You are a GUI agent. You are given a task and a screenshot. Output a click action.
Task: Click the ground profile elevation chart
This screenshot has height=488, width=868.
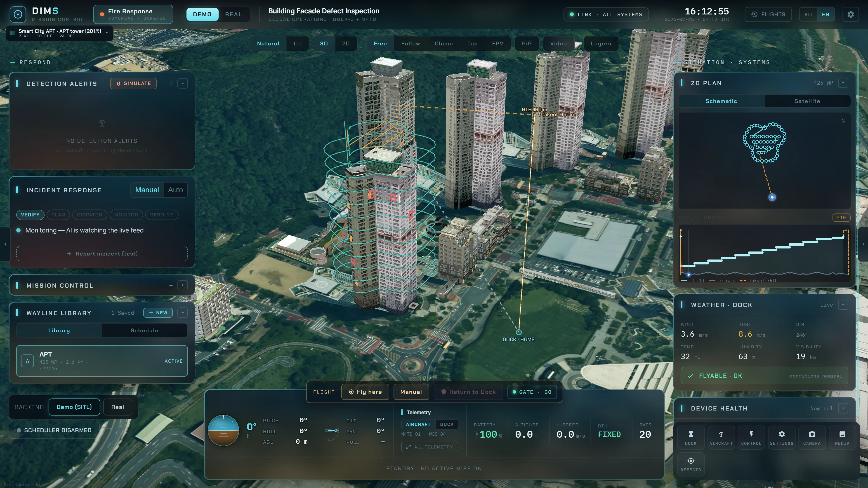[x=764, y=253]
